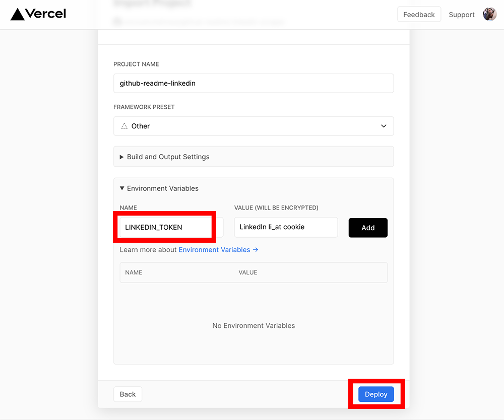The height and width of the screenshot is (420, 504).
Task: Click the Back button
Action: pyautogui.click(x=128, y=394)
